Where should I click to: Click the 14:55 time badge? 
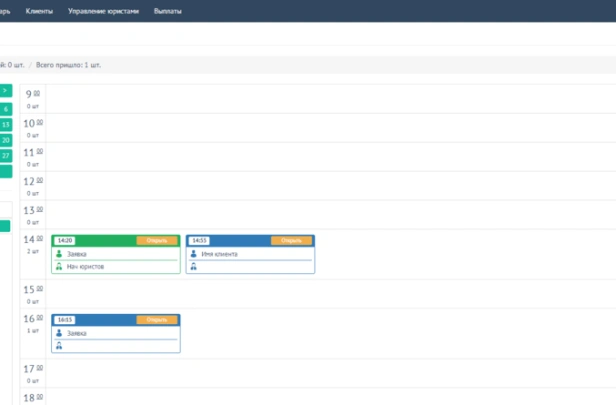pos(199,240)
